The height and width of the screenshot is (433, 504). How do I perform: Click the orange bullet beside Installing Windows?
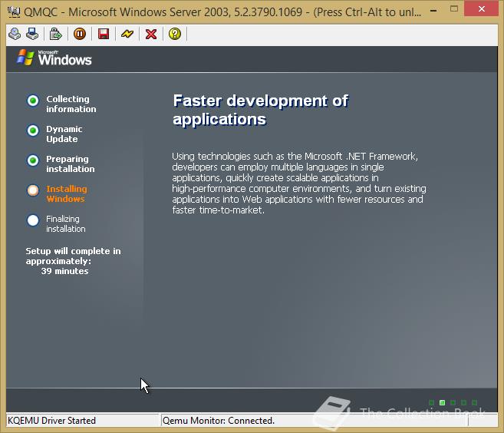pyautogui.click(x=33, y=190)
